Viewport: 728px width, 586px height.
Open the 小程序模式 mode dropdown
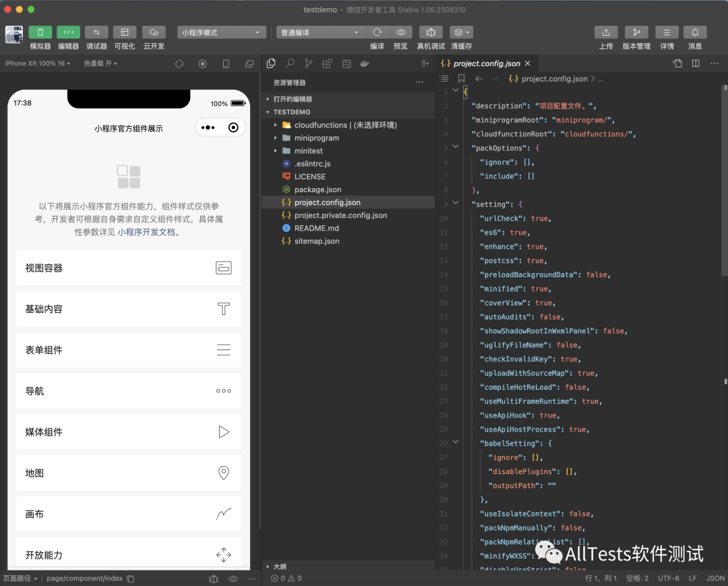tap(222, 32)
